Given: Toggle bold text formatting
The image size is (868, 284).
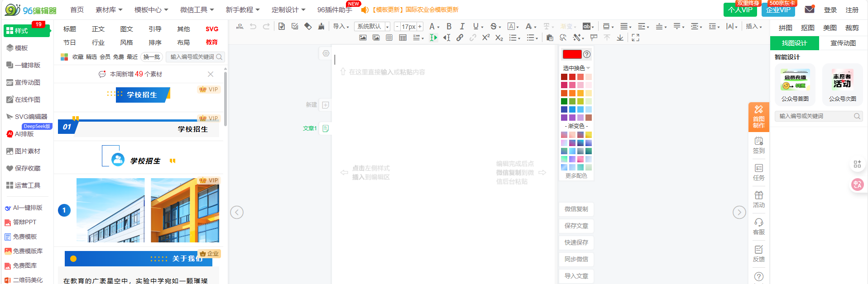Looking at the screenshot, I should [x=449, y=26].
